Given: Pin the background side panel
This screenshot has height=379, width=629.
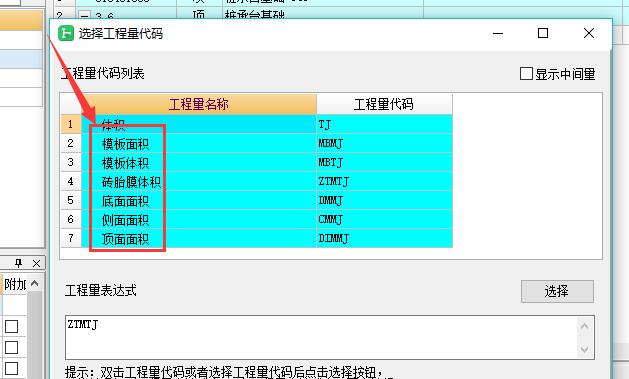Looking at the screenshot, I should click(x=18, y=263).
